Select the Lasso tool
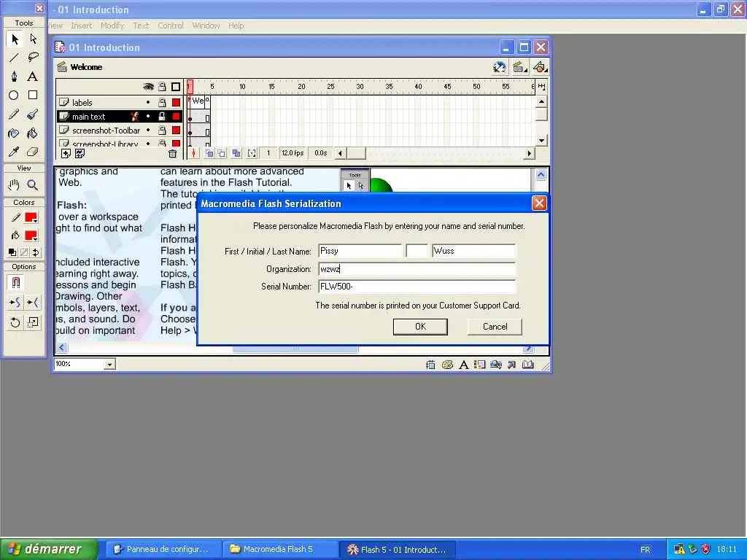747x560 pixels. click(33, 58)
